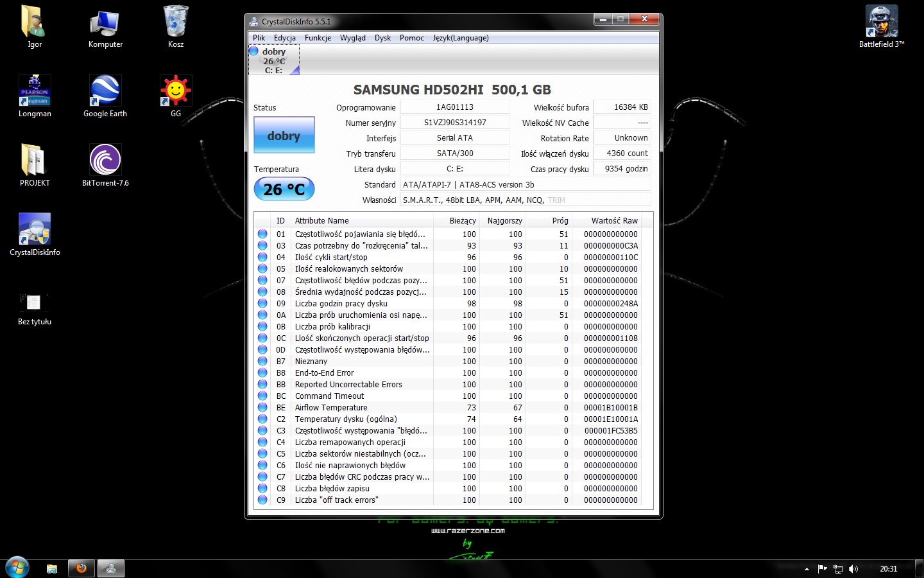Click the standard field 'ATA/ATAPI-7 | ATA8-ACS version 3b'

(x=526, y=184)
